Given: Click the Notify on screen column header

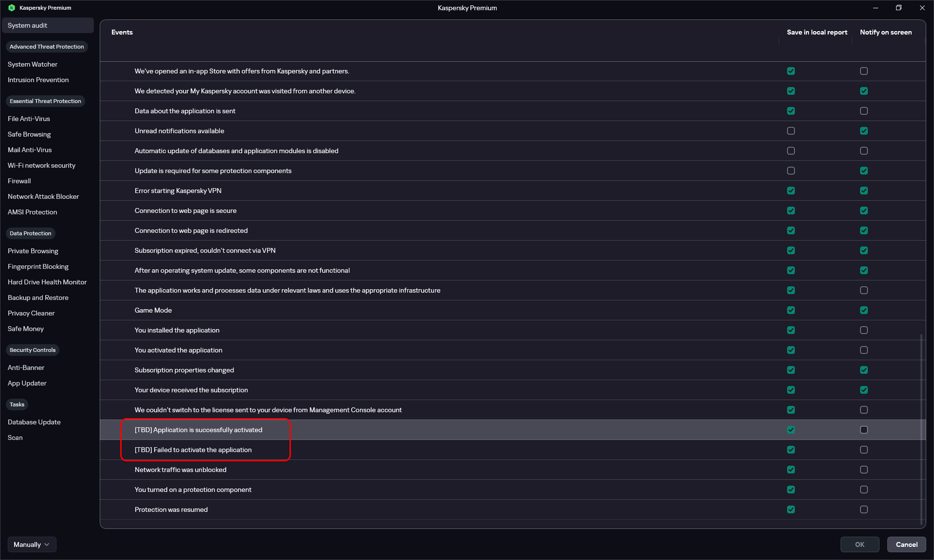Looking at the screenshot, I should click(x=886, y=32).
